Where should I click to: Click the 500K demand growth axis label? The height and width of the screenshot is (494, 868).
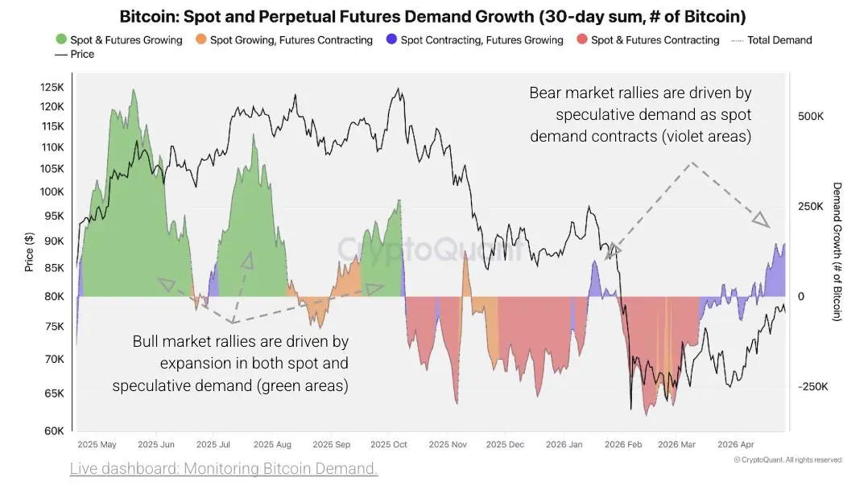pyautogui.click(x=810, y=116)
